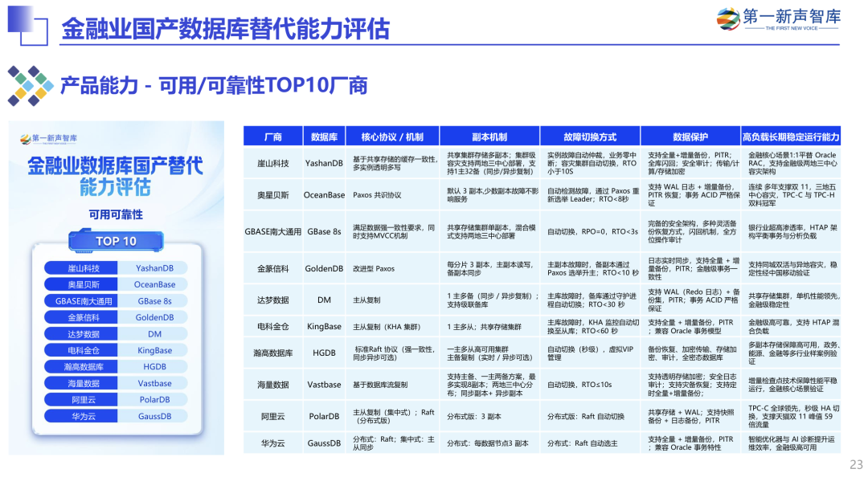Select 奥星贝斯 in the TOP 10 list
Screen dimensions: 868x477
(81, 284)
